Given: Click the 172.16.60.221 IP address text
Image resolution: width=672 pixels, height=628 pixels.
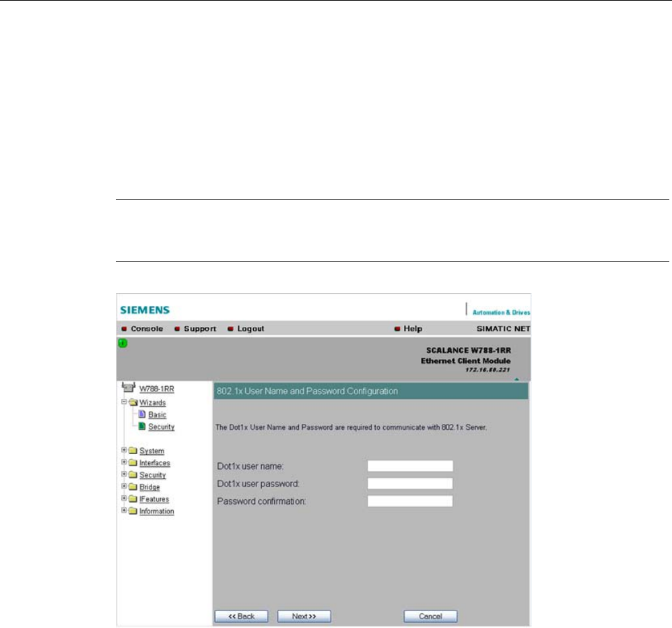Looking at the screenshot, I should [488, 369].
